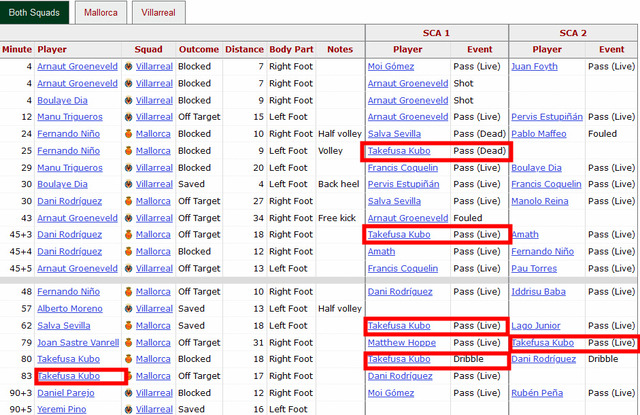Select the 'Volley' notes cell at minute 25
Image resolution: width=640 pixels, height=415 pixels.
tap(330, 151)
